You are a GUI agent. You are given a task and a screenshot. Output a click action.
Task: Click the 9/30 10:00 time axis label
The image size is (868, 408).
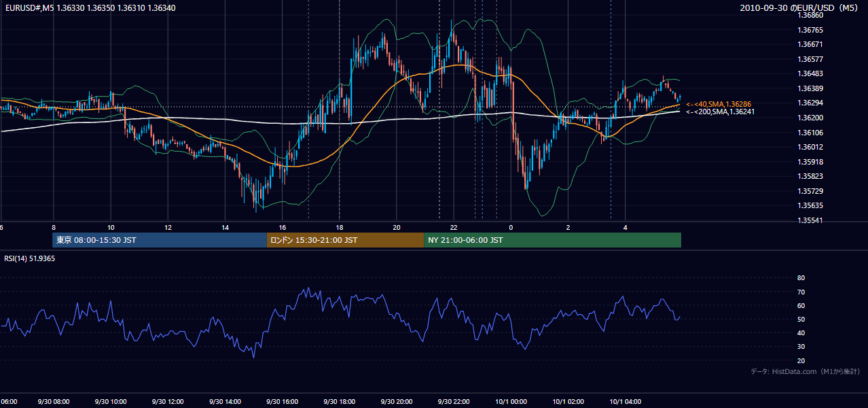tap(111, 402)
